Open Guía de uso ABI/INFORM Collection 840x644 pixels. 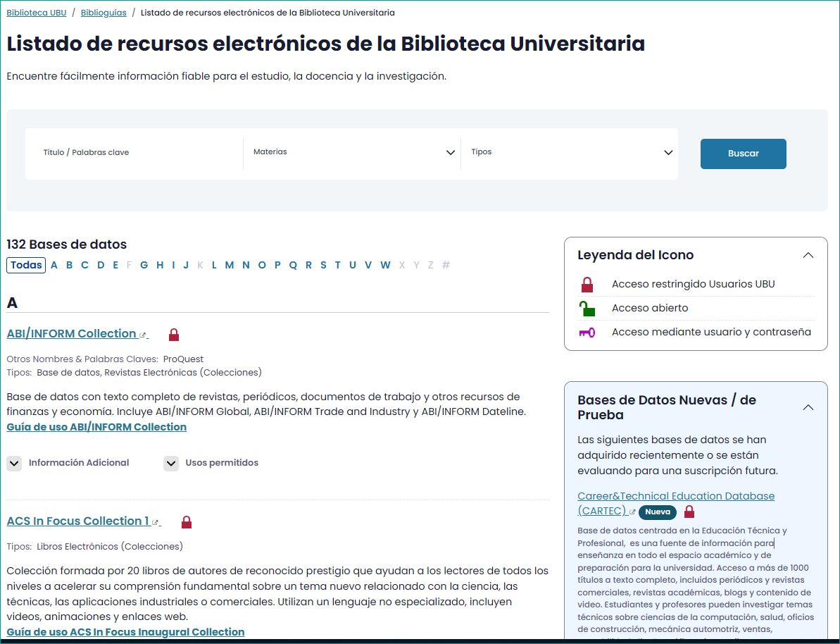96,427
